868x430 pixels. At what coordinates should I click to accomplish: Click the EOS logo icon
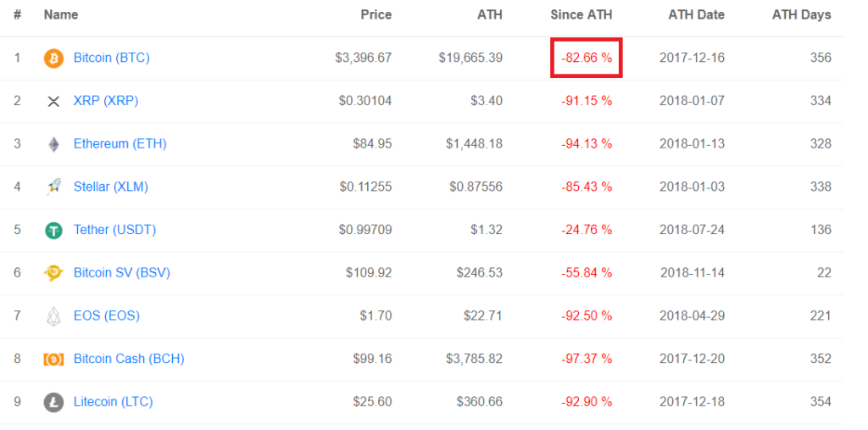coord(53,316)
